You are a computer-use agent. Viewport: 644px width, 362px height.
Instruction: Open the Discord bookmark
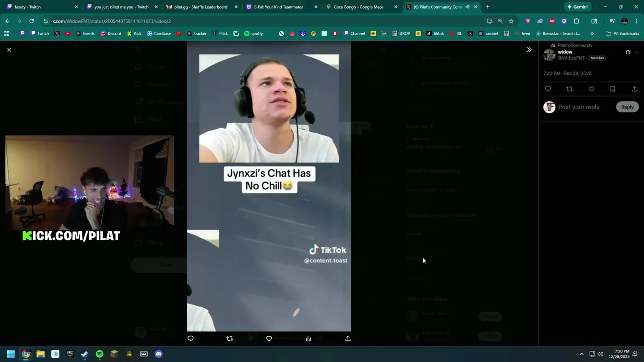coord(111,34)
